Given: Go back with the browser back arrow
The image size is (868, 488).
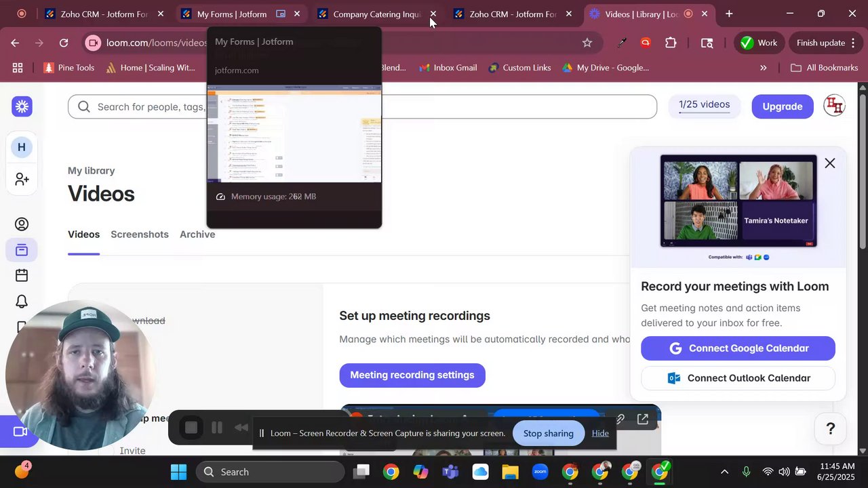Looking at the screenshot, I should (x=15, y=43).
